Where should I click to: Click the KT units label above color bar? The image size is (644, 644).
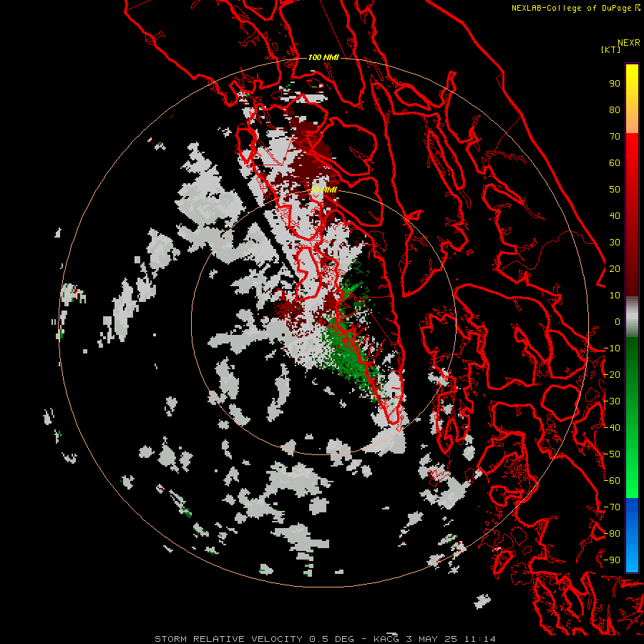[610, 49]
